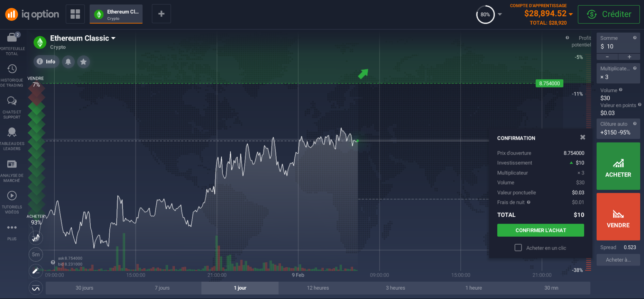Viewport: 644px width, 299px height.
Task: Select the 1 jour time range
Action: pyautogui.click(x=240, y=288)
